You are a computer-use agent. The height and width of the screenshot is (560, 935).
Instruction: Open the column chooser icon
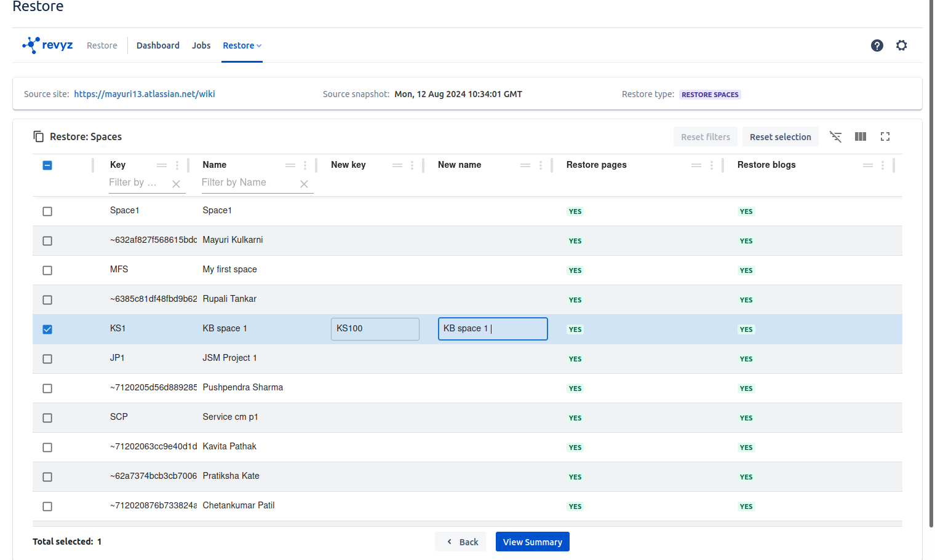(x=860, y=136)
